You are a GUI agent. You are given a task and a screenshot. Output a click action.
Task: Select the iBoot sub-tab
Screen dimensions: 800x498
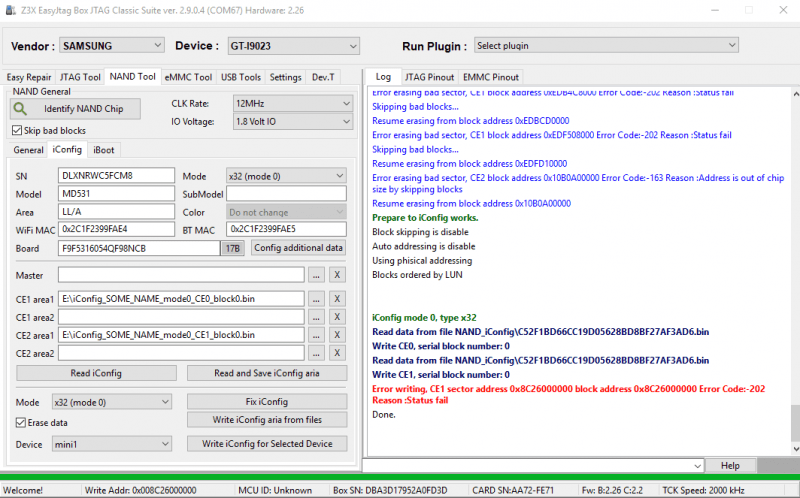[x=104, y=150]
